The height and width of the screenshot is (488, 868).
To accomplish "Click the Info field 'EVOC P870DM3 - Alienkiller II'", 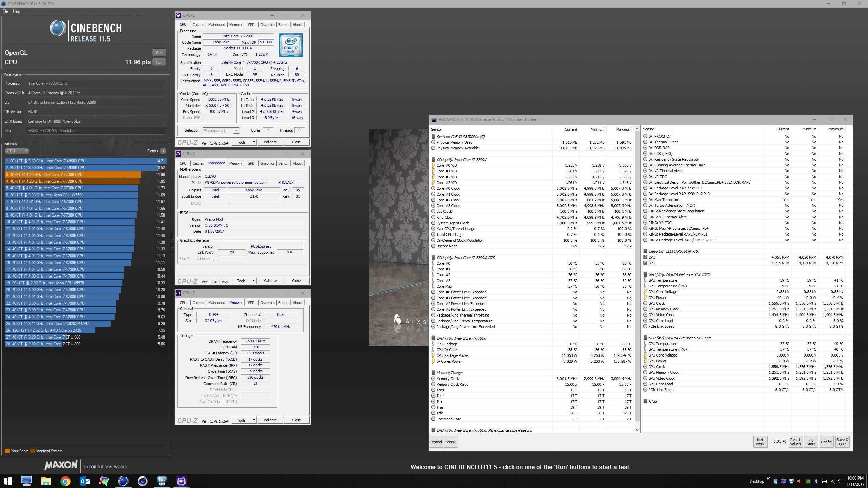I will tap(96, 131).
